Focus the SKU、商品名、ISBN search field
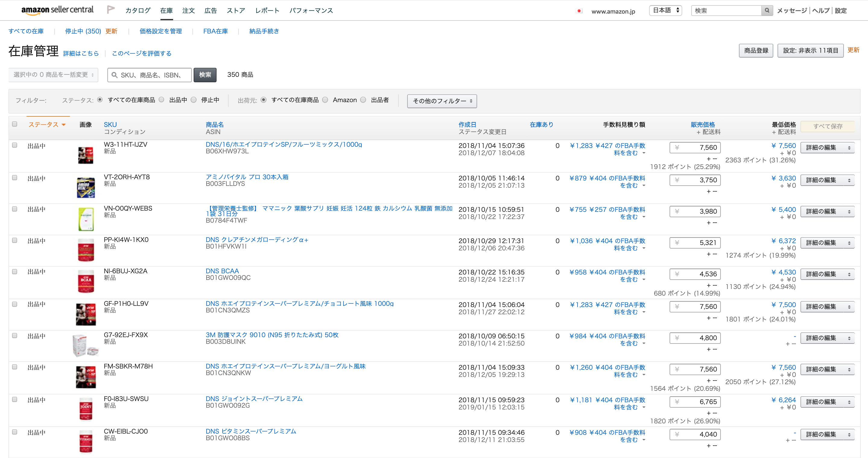Viewport: 868px width, 458px height. pos(150,75)
